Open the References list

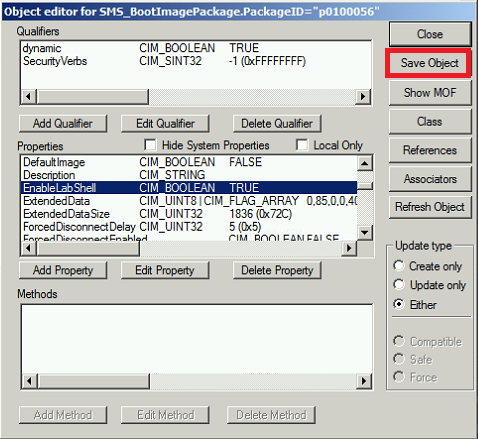point(430,150)
